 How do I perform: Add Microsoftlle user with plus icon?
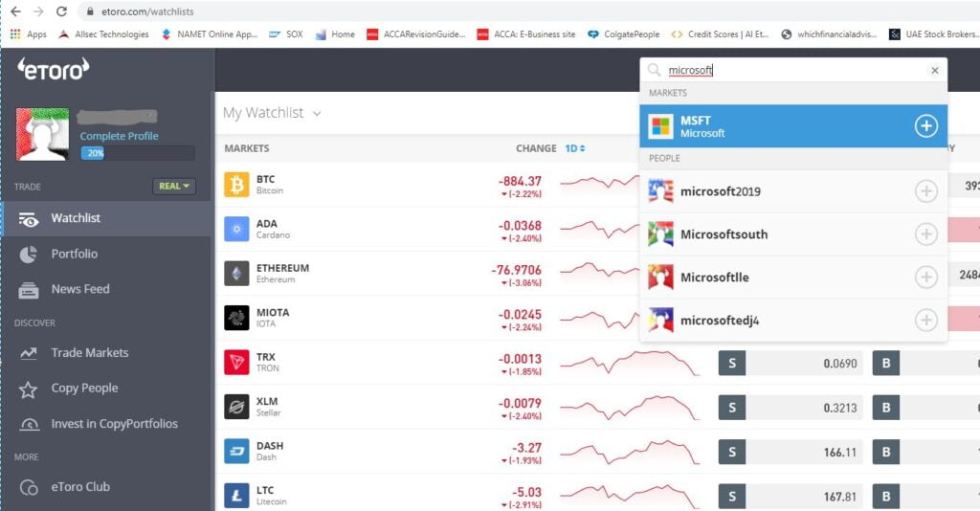(925, 277)
